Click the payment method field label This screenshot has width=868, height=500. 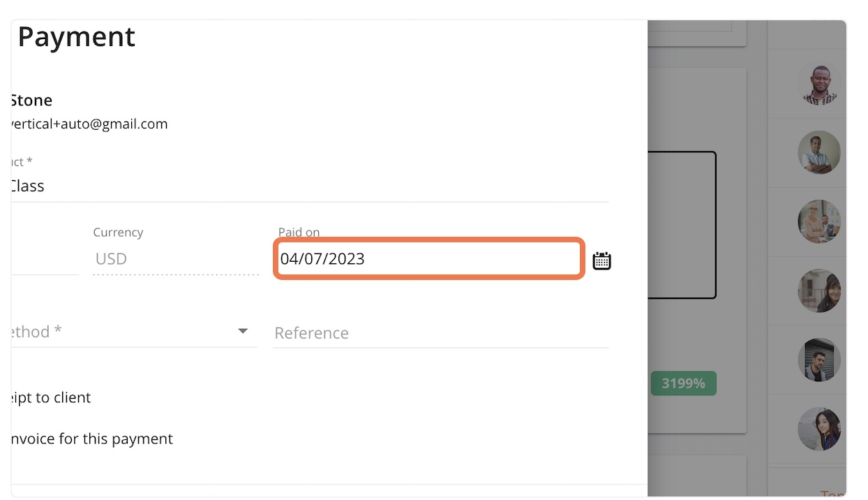36,332
